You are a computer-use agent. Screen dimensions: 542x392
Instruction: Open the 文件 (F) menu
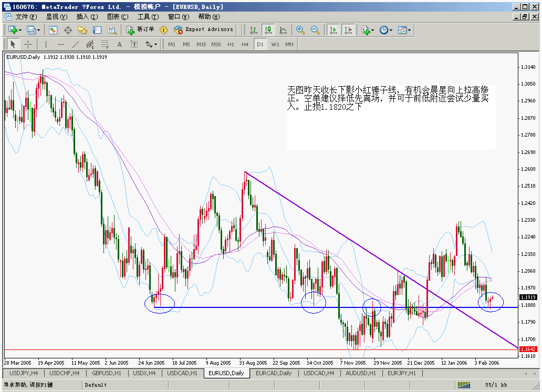pyautogui.click(x=26, y=17)
